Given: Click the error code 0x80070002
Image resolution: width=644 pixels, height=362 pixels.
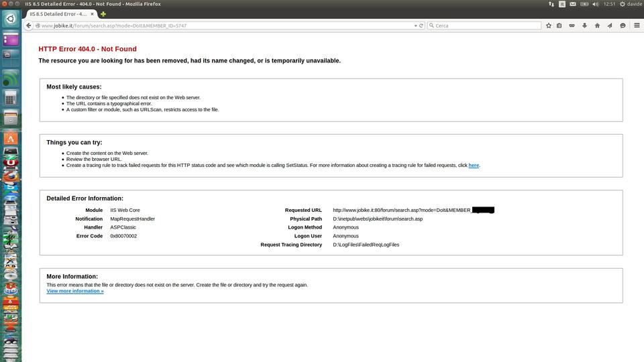Looking at the screenshot, I should [x=123, y=236].
